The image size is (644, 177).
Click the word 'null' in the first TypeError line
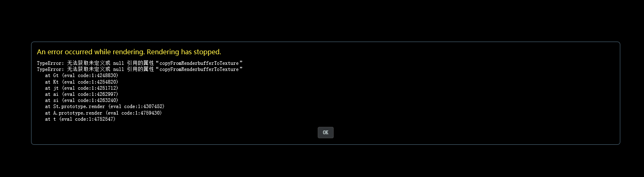point(119,63)
